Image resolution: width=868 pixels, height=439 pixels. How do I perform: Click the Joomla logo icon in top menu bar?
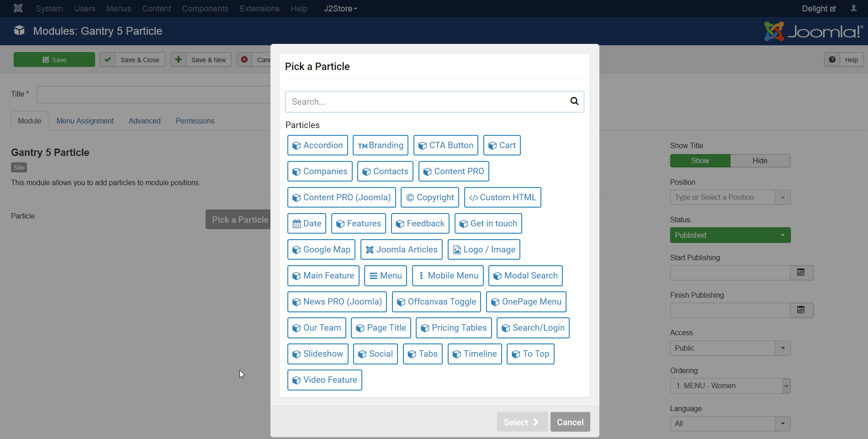click(18, 8)
